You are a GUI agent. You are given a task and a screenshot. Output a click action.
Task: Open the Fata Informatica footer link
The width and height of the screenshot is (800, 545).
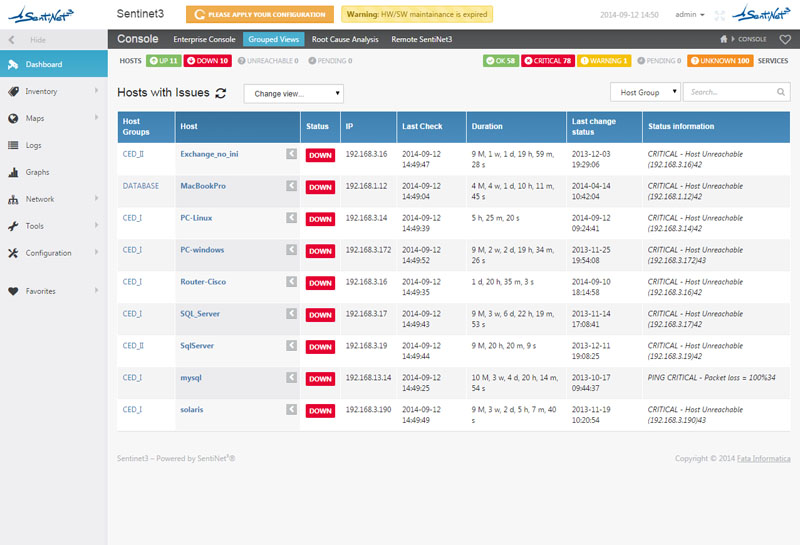click(x=763, y=459)
